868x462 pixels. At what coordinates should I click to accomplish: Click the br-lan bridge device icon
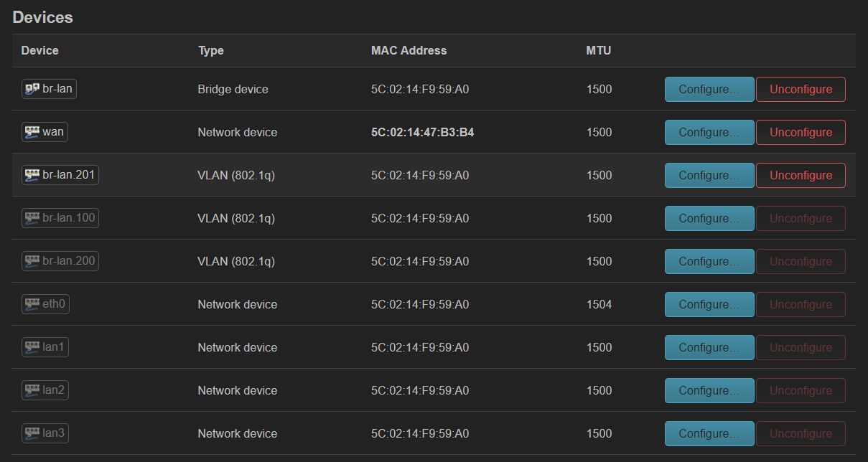coord(32,89)
